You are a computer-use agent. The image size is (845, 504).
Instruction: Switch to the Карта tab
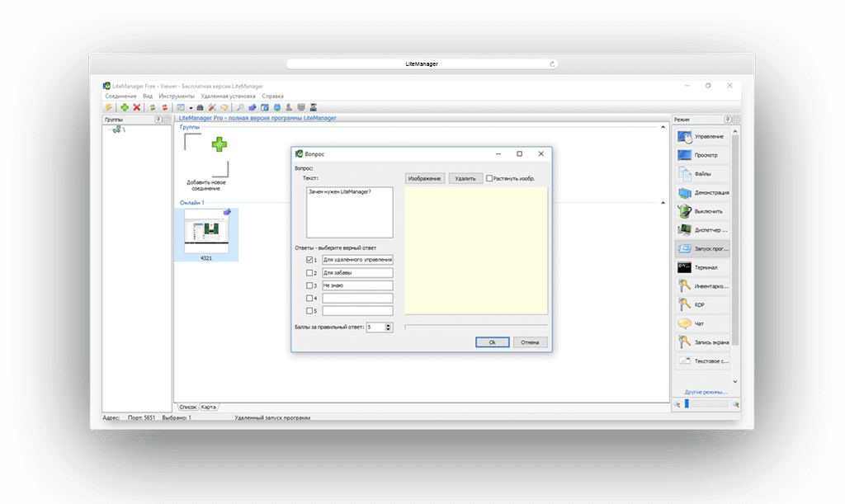point(208,407)
